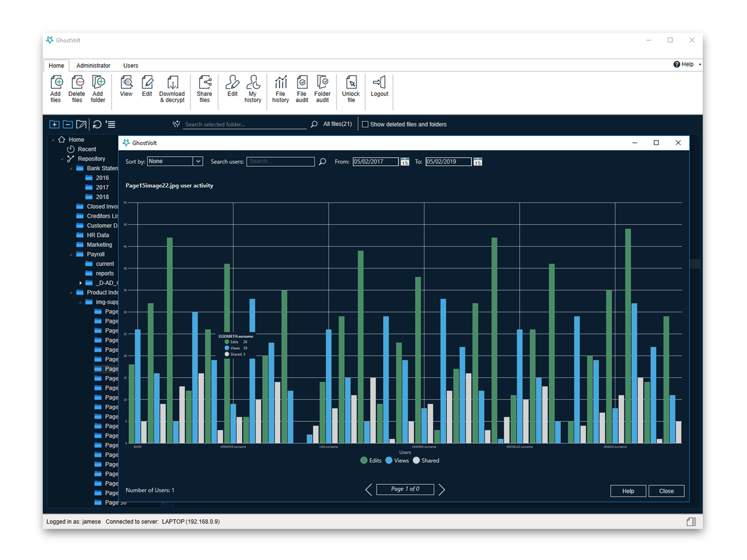Enable Show deleted files and folders
Image resolution: width=747 pixels, height=560 pixels.
coord(365,124)
